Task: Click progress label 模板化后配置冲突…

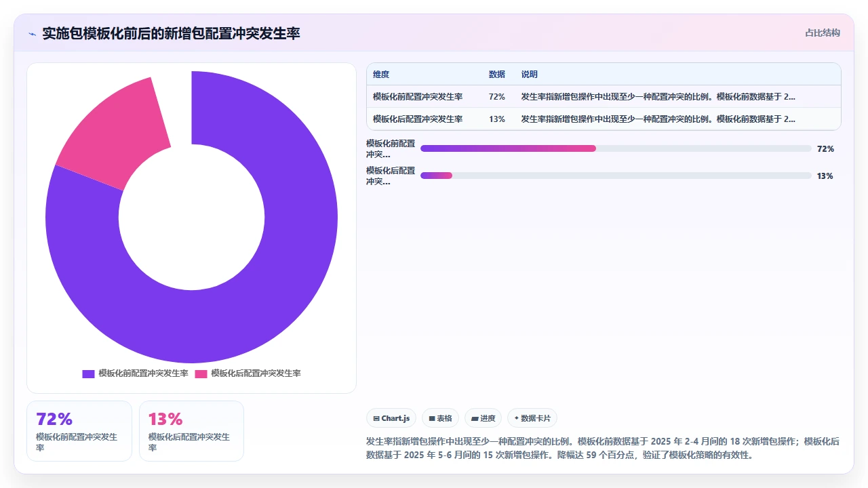Action: pos(391,176)
